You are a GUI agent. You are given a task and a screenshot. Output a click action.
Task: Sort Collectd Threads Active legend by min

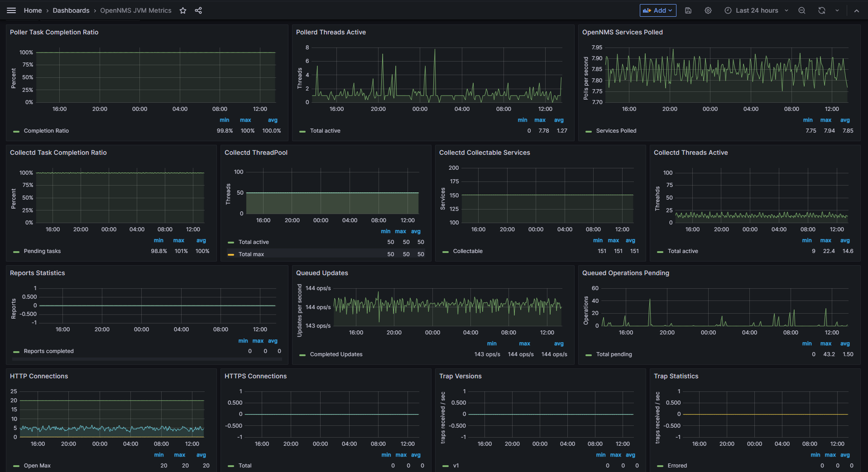[x=807, y=240]
